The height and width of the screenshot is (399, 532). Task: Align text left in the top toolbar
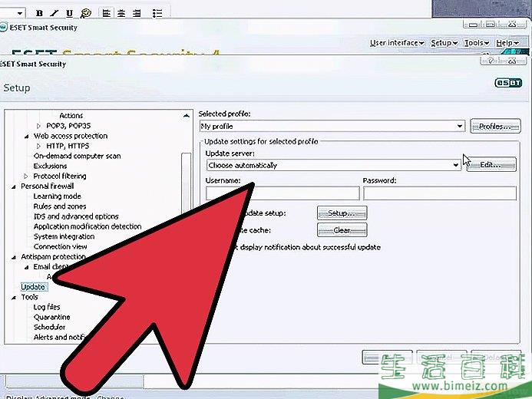tap(107, 13)
